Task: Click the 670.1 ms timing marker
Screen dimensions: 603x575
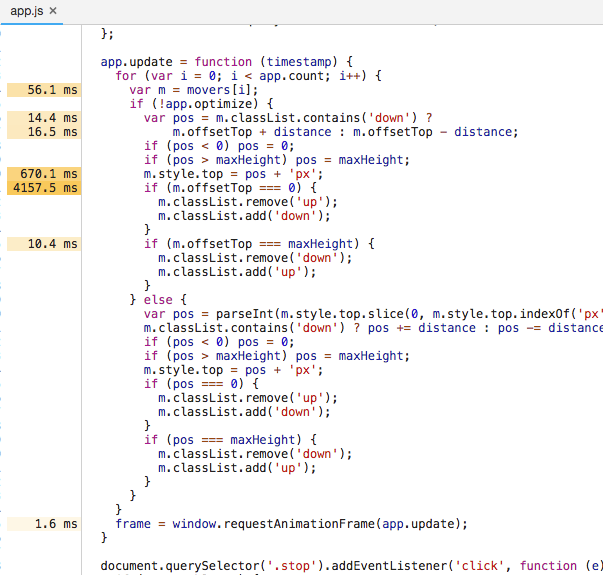Action: pyautogui.click(x=44, y=174)
